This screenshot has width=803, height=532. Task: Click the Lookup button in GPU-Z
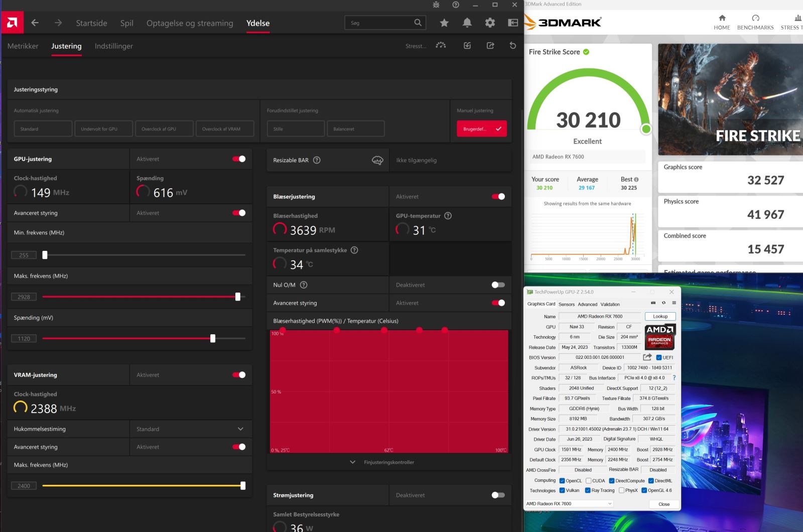click(x=660, y=316)
